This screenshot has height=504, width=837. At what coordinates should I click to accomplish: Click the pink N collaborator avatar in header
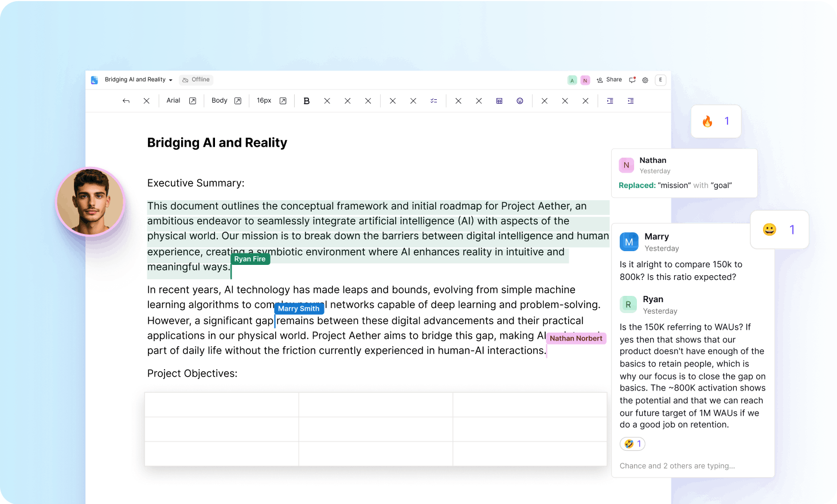pos(585,80)
